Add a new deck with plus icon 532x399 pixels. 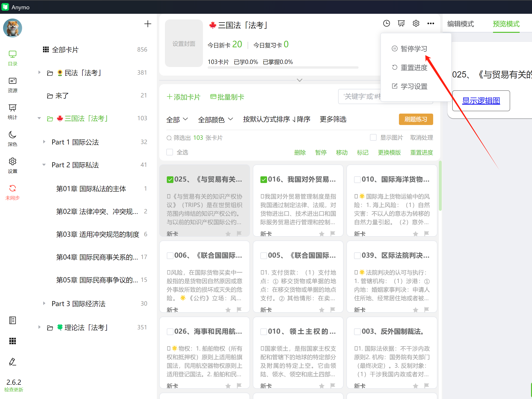pos(148,24)
